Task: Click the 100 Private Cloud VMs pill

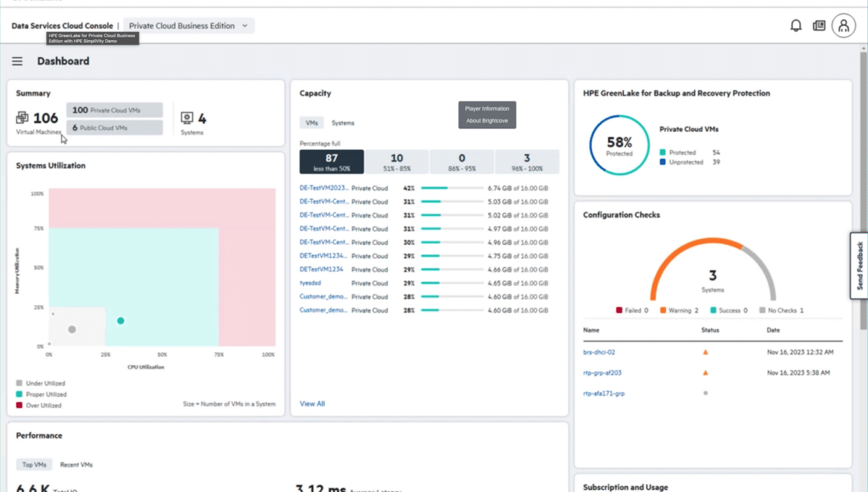Action: point(114,110)
